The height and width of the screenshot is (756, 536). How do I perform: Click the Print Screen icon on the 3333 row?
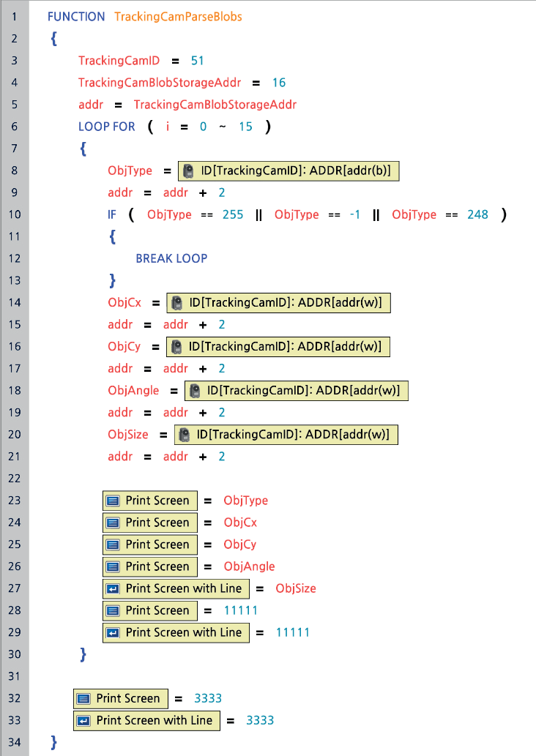click(x=84, y=698)
